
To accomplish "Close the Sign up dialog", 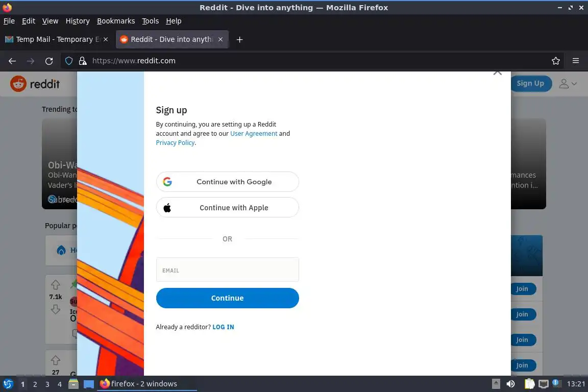I will click(498, 73).
